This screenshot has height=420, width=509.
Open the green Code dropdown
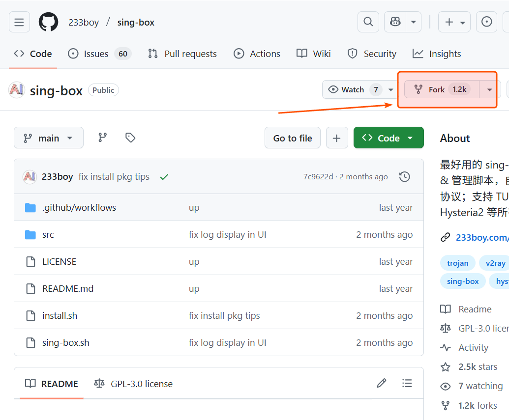[x=388, y=138]
